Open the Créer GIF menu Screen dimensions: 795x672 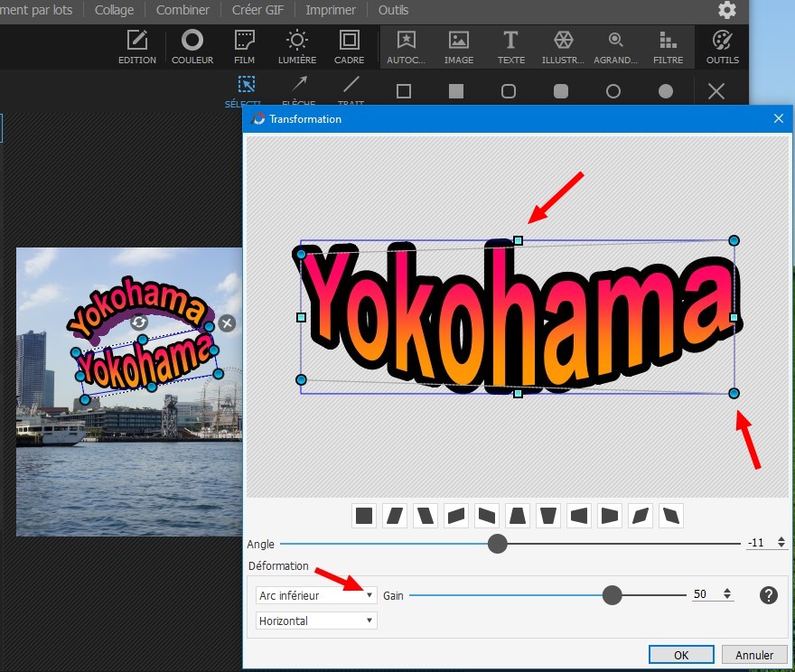click(257, 10)
